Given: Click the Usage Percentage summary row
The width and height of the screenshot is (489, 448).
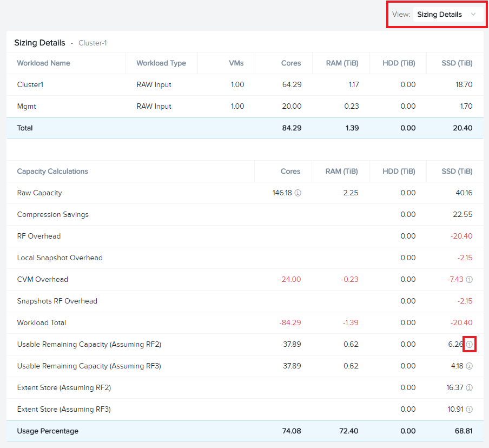Looking at the screenshot, I should tap(245, 431).
